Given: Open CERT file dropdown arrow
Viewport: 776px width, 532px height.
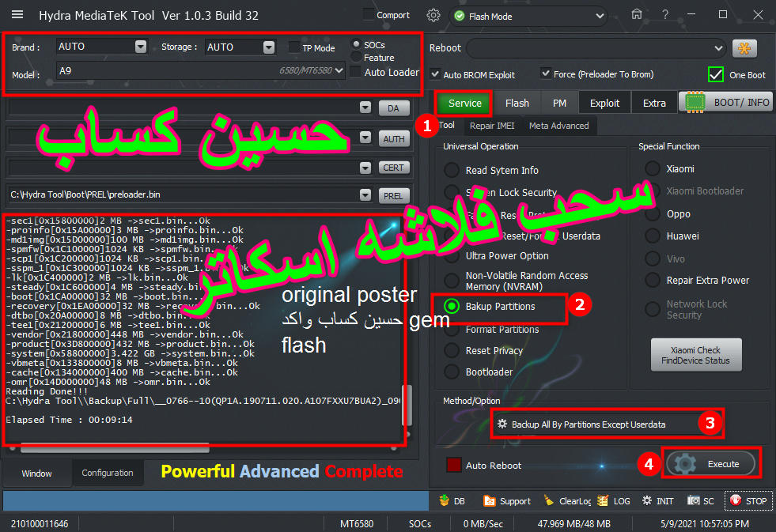Looking at the screenshot, I should click(x=365, y=168).
